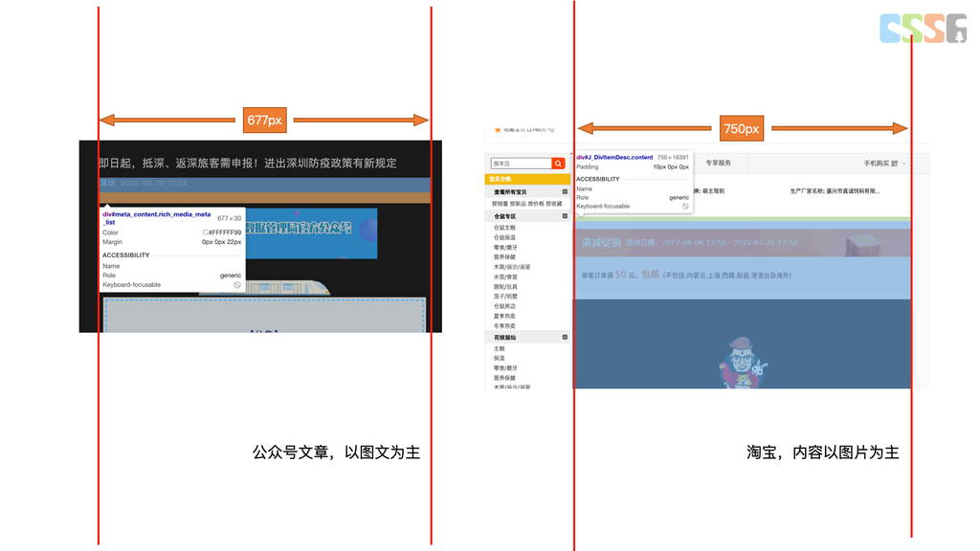Select the 宝贝分类 sidebar header
The width and height of the screenshot is (980, 551).
pos(527,179)
